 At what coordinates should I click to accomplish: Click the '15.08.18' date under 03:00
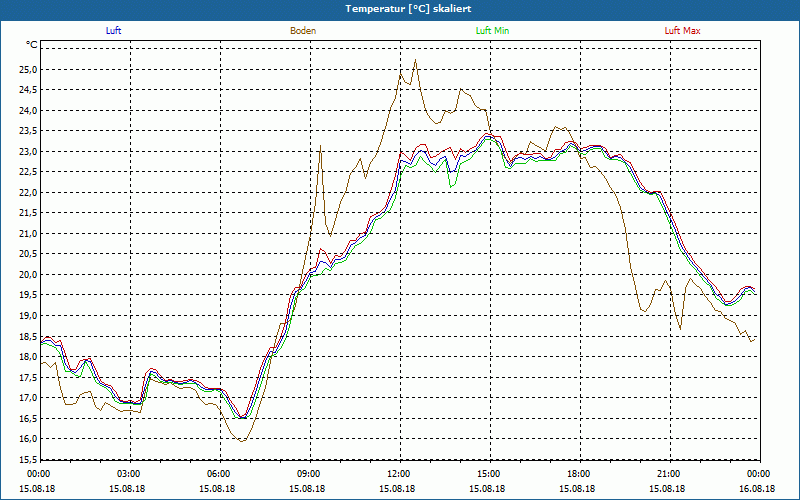coord(128,488)
